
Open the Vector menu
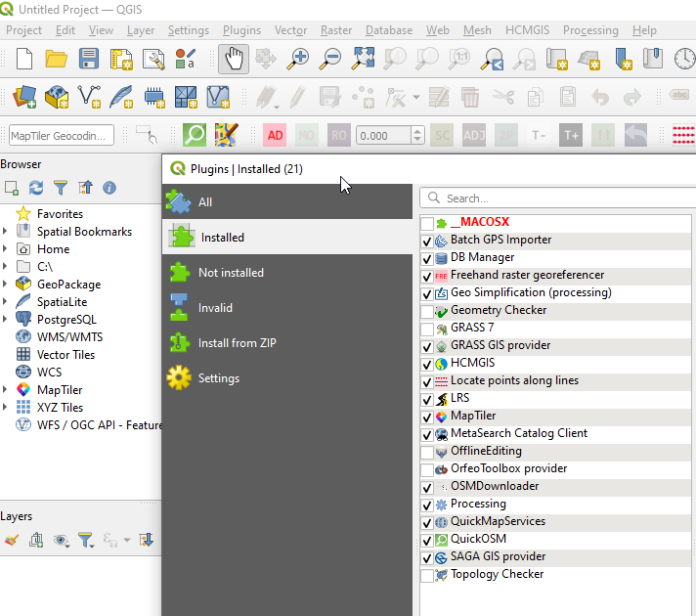click(290, 30)
